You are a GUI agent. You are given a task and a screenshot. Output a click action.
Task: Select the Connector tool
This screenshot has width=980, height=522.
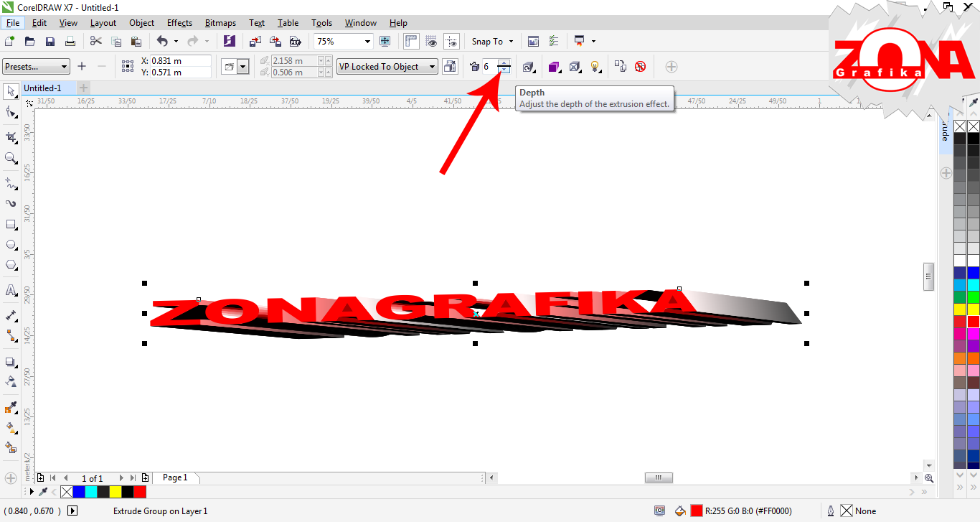pos(11,336)
